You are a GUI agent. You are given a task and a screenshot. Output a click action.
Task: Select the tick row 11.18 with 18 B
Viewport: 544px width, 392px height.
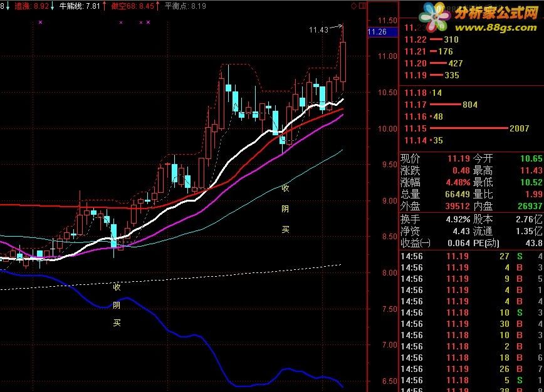pos(471,358)
